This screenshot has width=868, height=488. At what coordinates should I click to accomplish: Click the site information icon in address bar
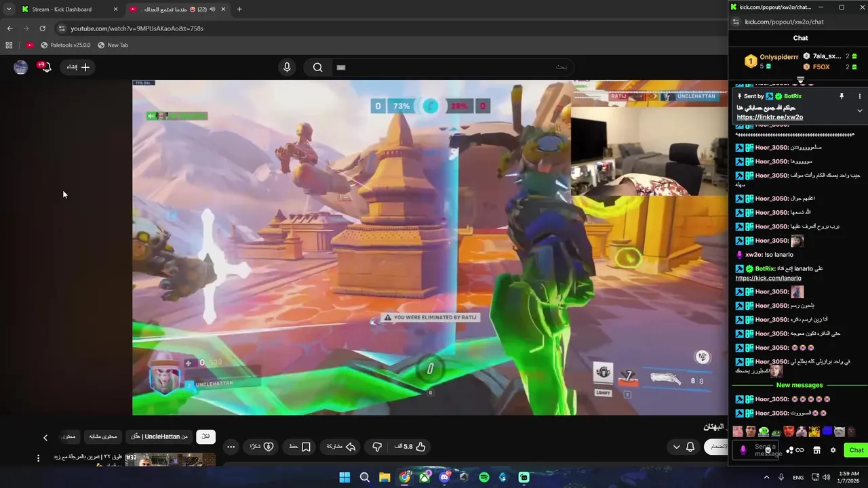(x=62, y=28)
